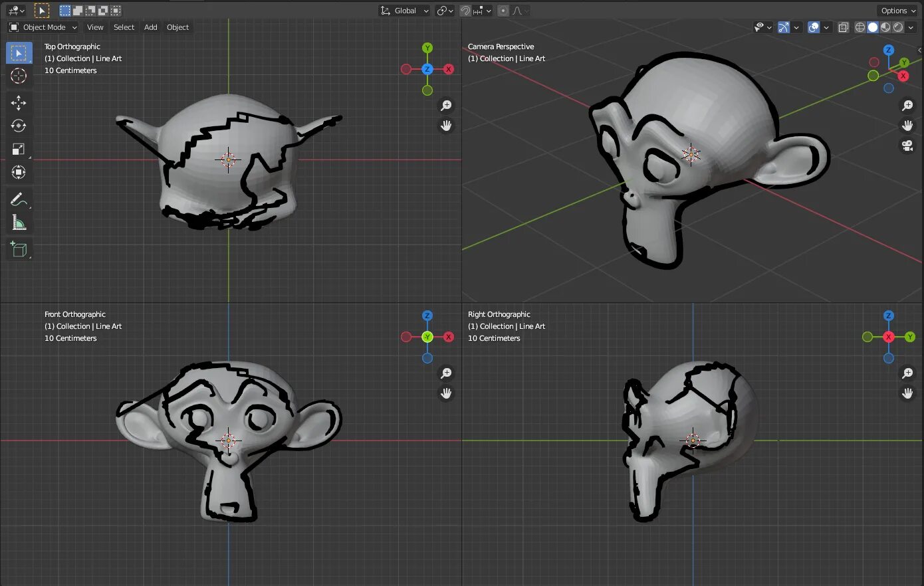Click green Y axis ball in Top view gizmo
The width and height of the screenshot is (924, 586).
coord(427,48)
